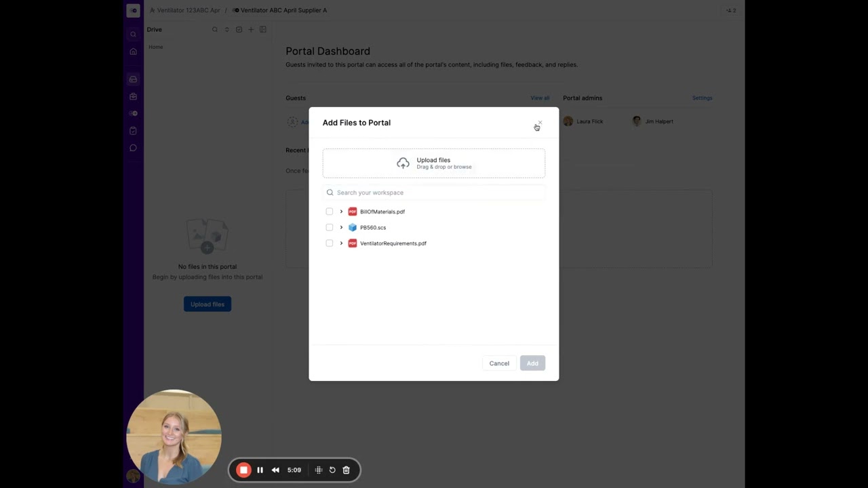Click Laura Flick's avatar
The width and height of the screenshot is (868, 488).
pyautogui.click(x=568, y=121)
